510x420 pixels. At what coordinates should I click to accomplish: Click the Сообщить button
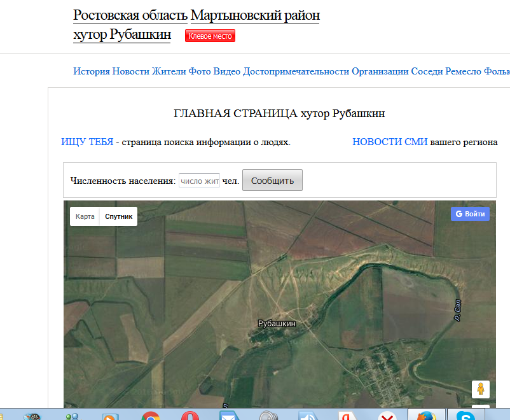coord(272,180)
